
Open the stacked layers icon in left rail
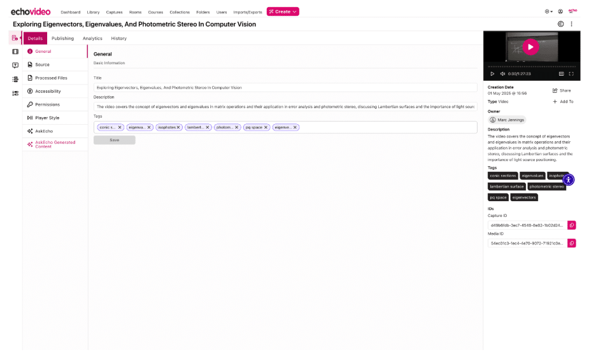(x=15, y=79)
